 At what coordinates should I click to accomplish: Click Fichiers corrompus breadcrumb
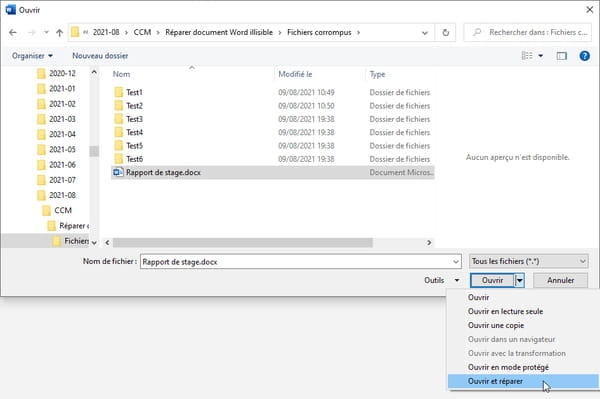coord(319,33)
